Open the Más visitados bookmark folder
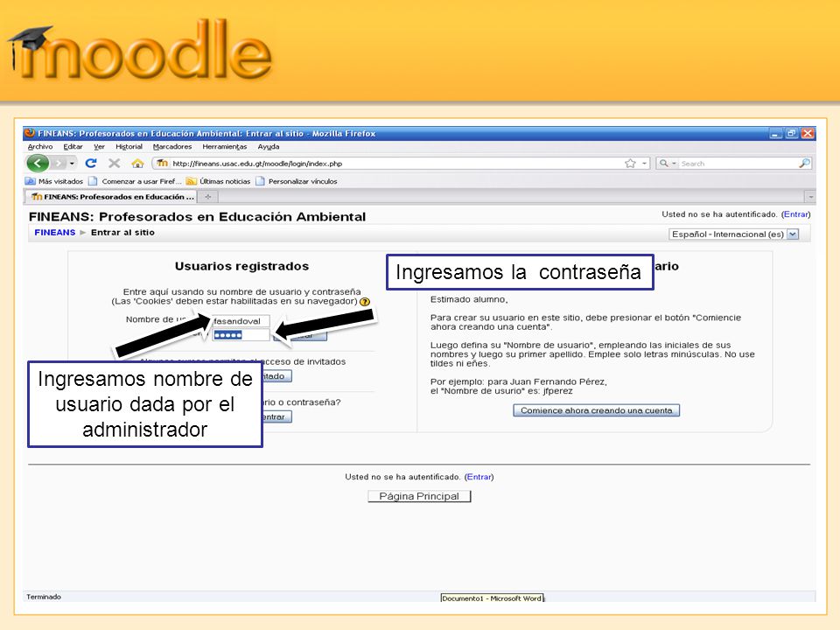This screenshot has height=630, width=840. point(54,182)
